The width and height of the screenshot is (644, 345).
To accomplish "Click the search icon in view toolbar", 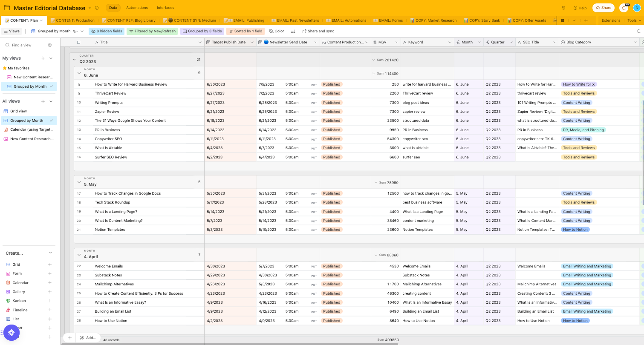I will pos(639,31).
